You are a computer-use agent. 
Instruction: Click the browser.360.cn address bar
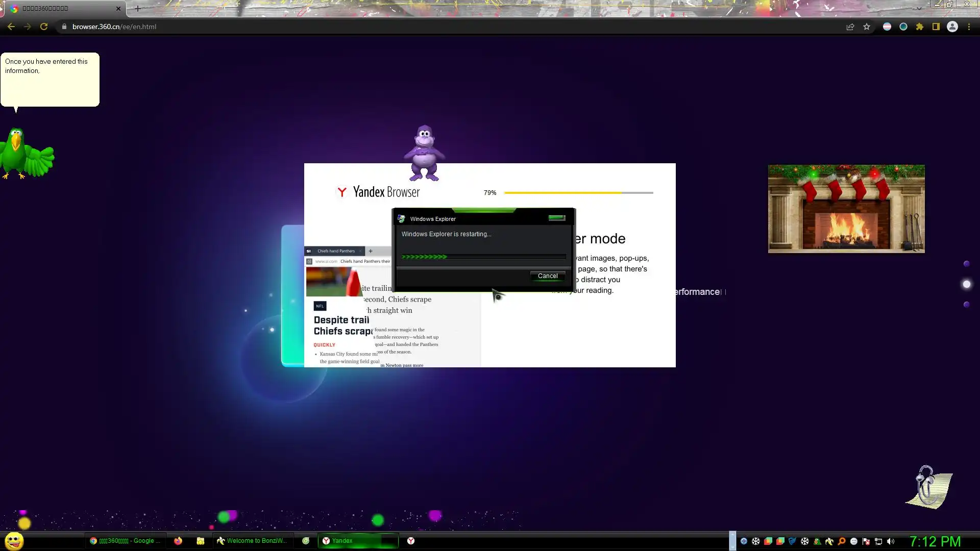pos(114,27)
